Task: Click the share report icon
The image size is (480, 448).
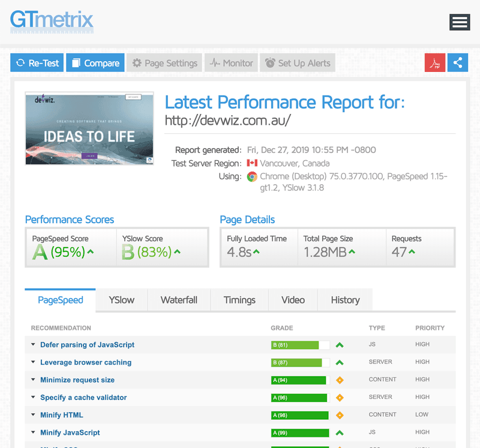Action: 458,63
